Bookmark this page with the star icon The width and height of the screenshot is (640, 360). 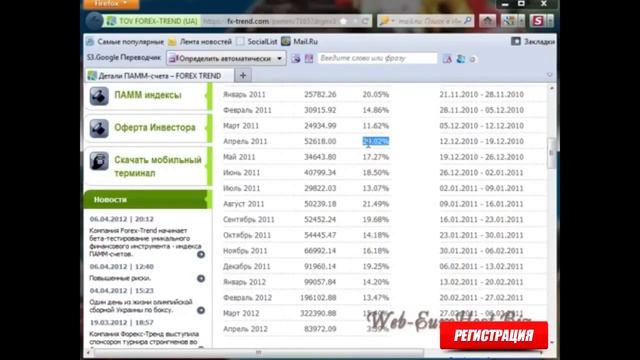344,21
